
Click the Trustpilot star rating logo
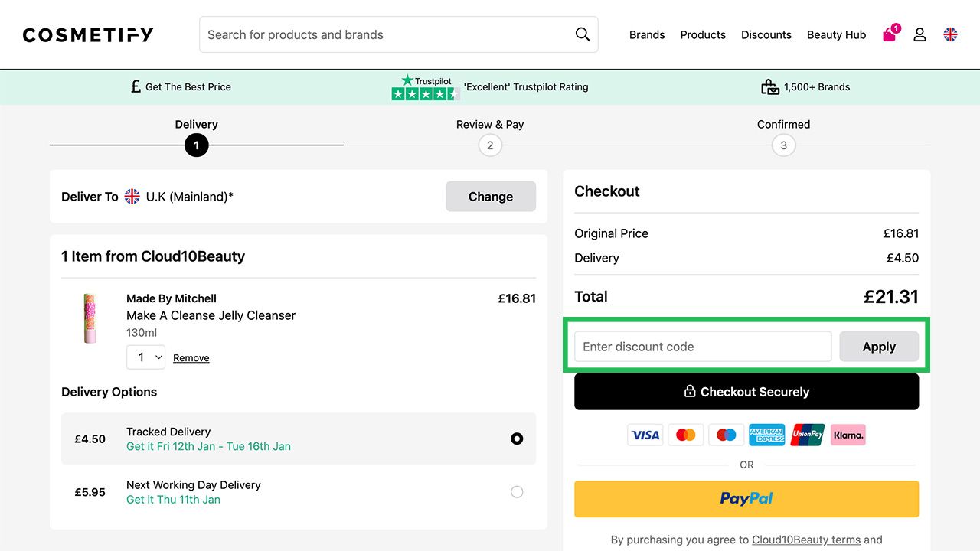click(x=426, y=87)
